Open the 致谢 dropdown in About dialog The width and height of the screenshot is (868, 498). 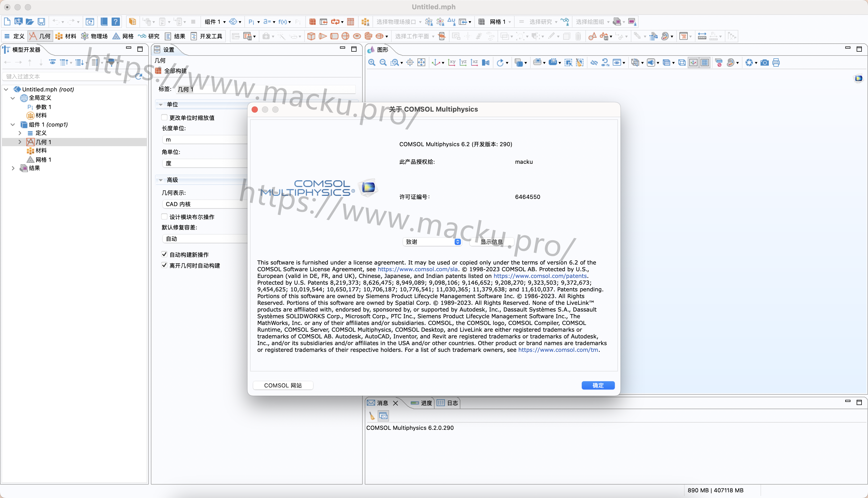point(432,242)
